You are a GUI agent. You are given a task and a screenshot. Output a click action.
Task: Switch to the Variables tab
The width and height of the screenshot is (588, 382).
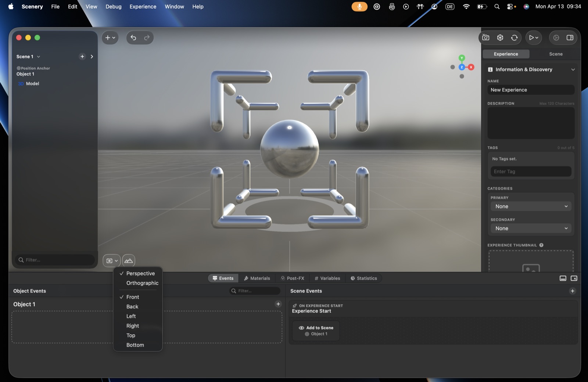click(x=327, y=278)
